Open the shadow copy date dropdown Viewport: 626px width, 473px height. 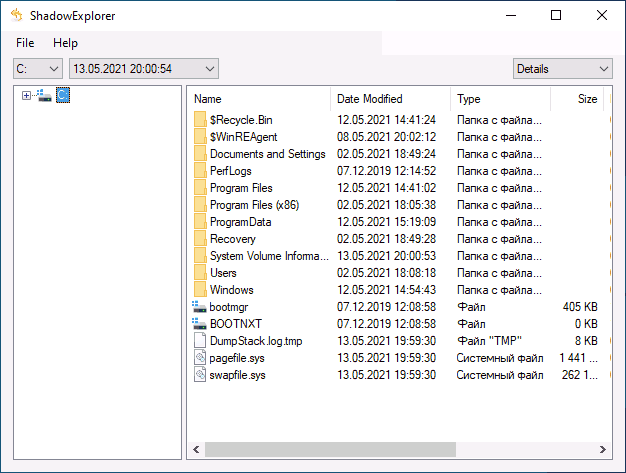click(144, 69)
